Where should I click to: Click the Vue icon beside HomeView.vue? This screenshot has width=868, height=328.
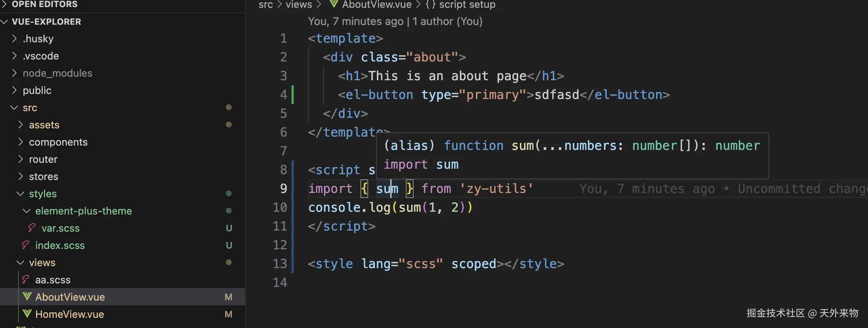[27, 314]
